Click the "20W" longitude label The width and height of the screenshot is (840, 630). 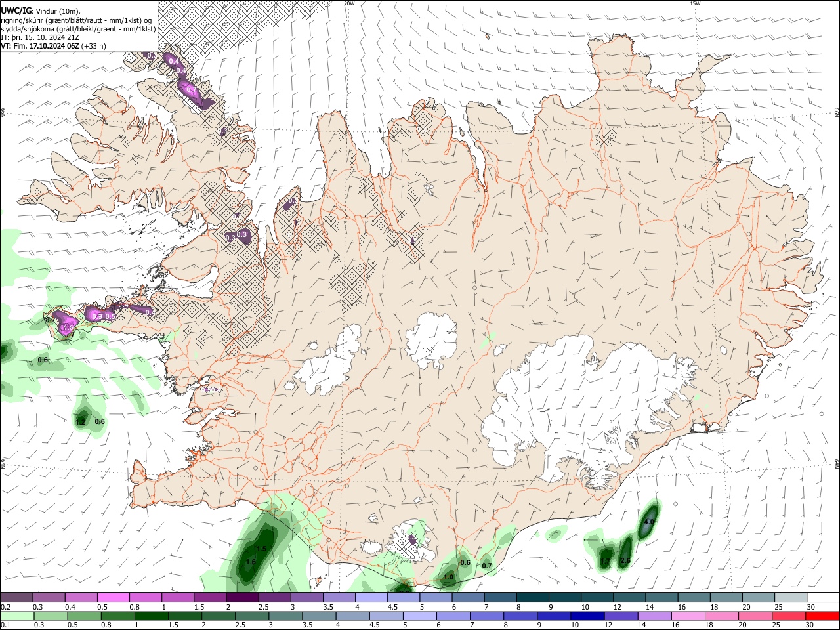(x=349, y=3)
